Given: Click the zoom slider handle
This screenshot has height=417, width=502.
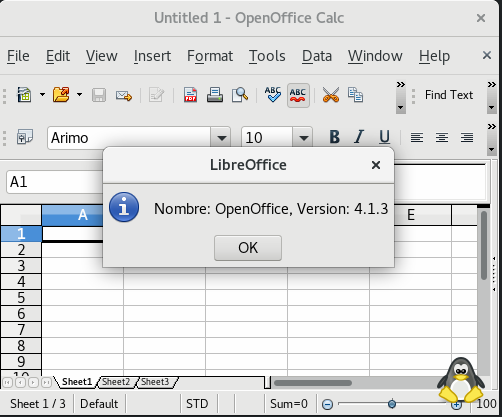Looking at the screenshot, I should 392,404.
